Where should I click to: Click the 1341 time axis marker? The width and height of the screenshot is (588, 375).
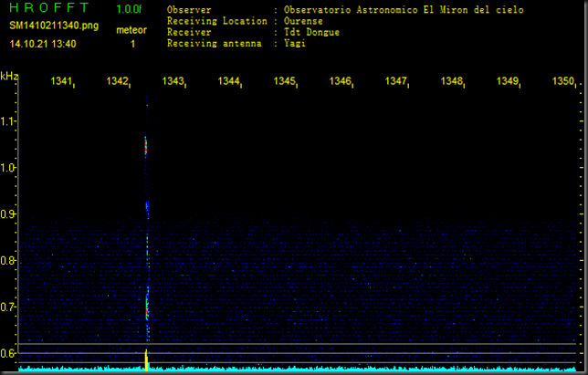coord(61,81)
